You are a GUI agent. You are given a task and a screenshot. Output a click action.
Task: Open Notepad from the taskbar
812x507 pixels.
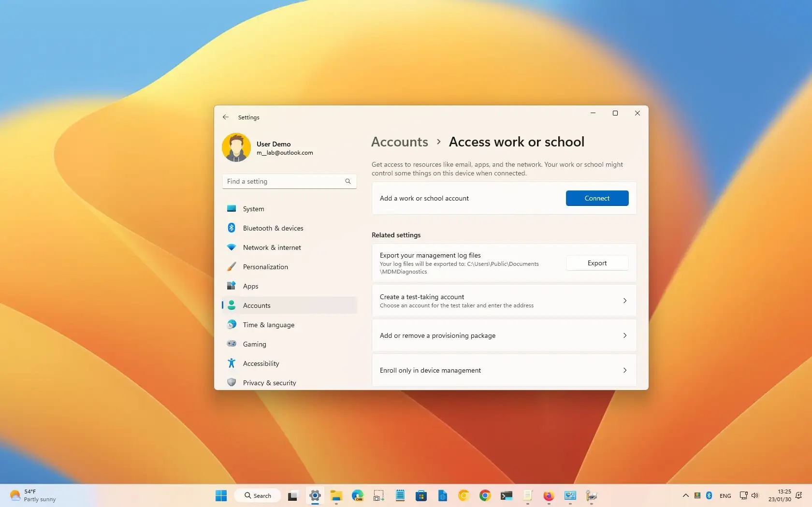[400, 495]
